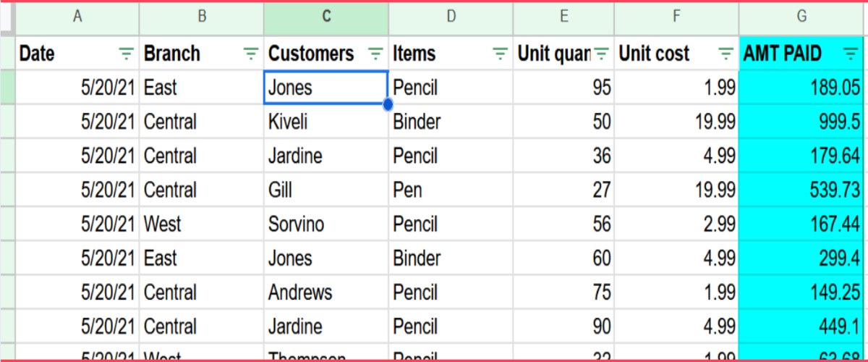Select the Unit cost value 19.99 for Kiveli

[x=677, y=122]
